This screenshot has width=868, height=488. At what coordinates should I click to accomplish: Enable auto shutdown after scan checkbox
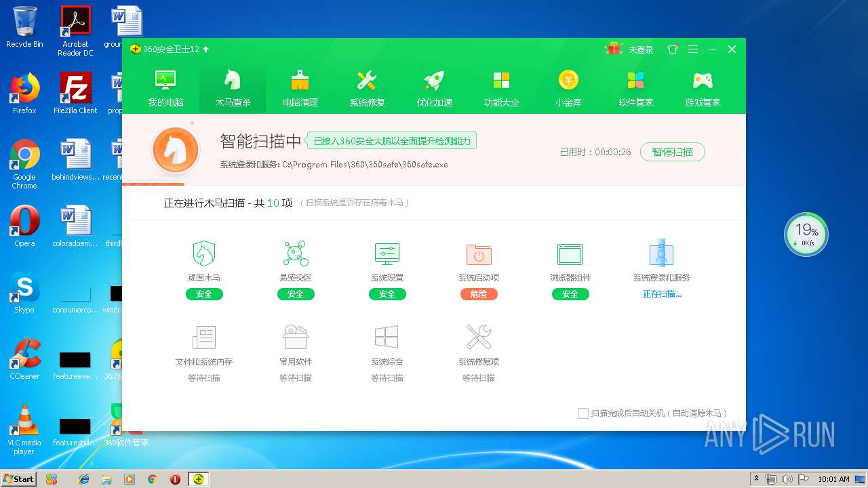coord(583,413)
